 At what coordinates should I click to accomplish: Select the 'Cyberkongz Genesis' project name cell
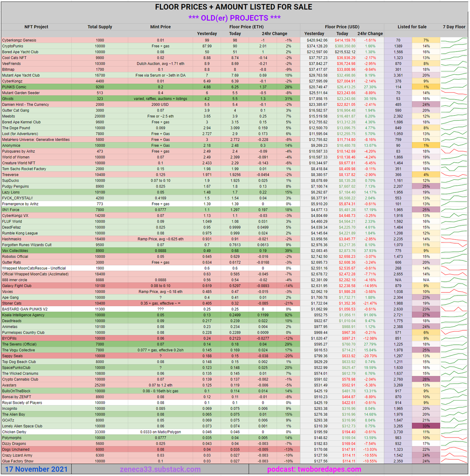tap(36, 40)
